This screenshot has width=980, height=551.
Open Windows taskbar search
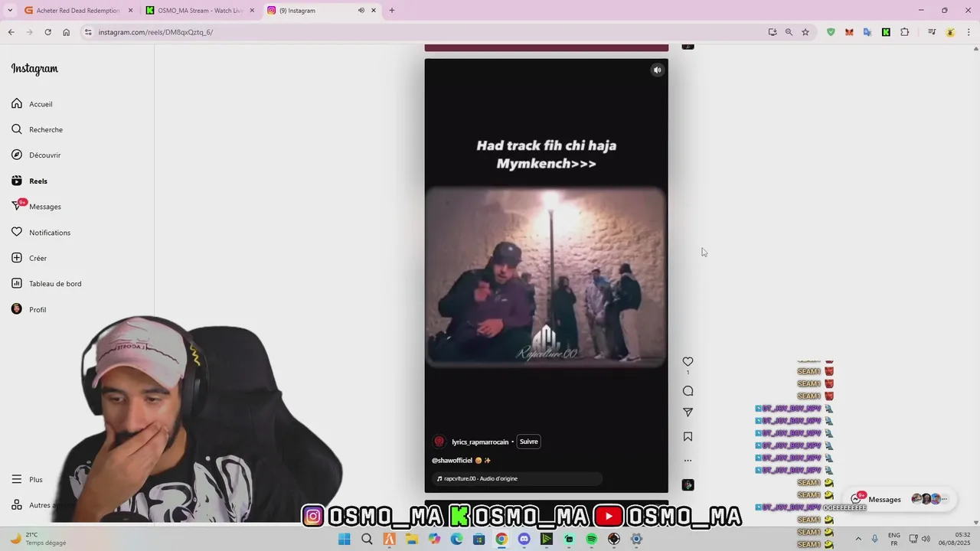[x=367, y=539]
